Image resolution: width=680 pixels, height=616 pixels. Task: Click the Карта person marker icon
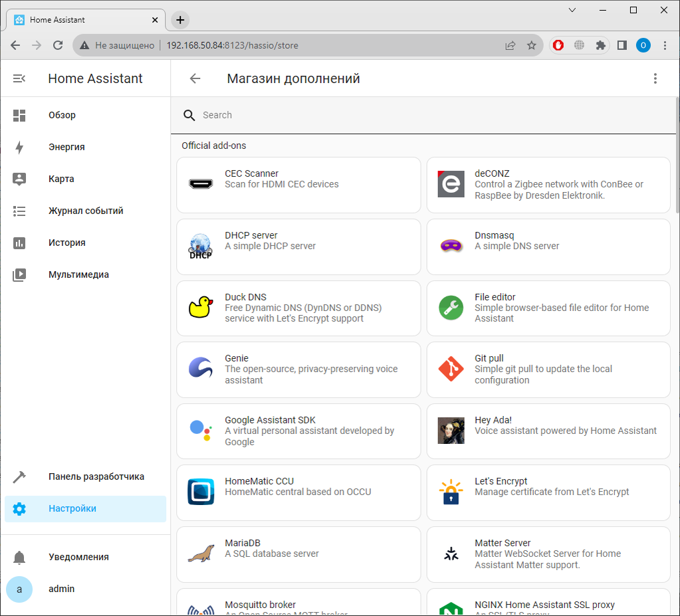click(x=19, y=179)
